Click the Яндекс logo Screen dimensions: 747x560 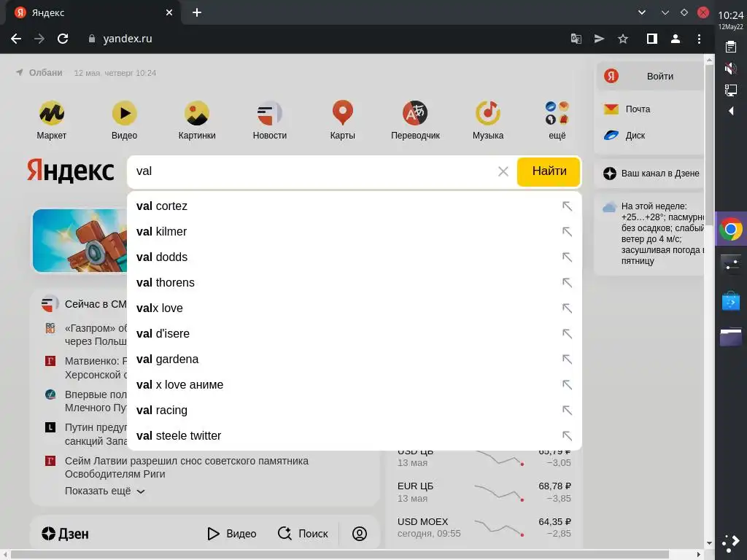click(71, 171)
